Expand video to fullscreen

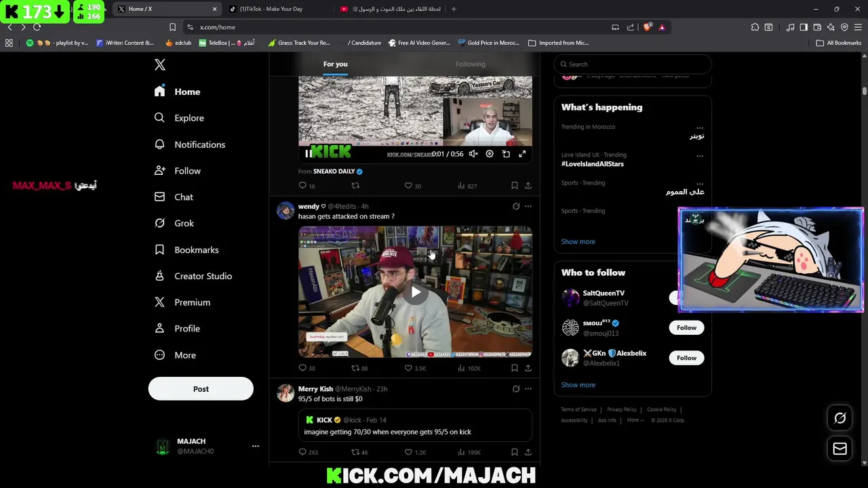pyautogui.click(x=522, y=154)
